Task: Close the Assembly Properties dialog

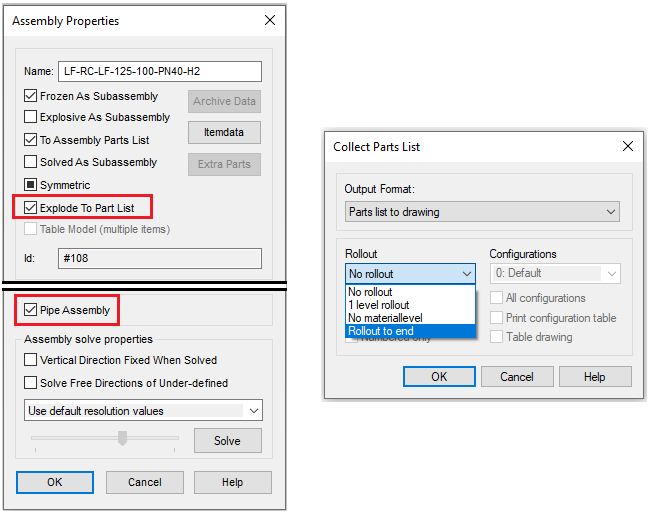Action: click(269, 20)
